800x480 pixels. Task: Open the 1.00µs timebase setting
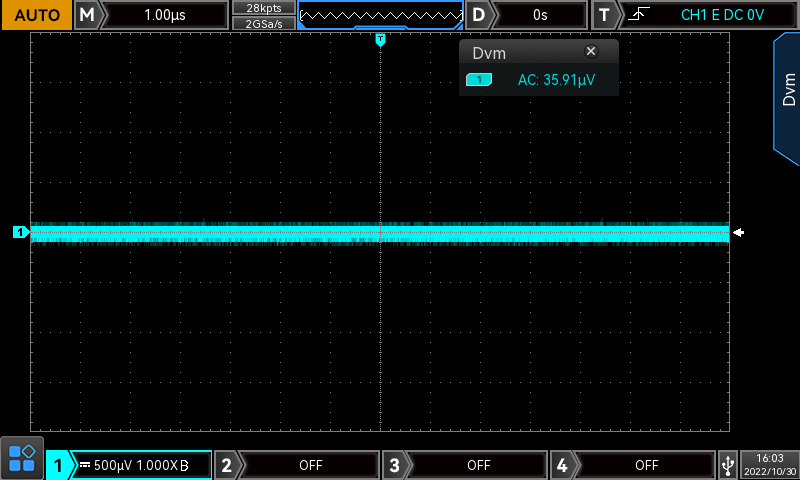(165, 15)
